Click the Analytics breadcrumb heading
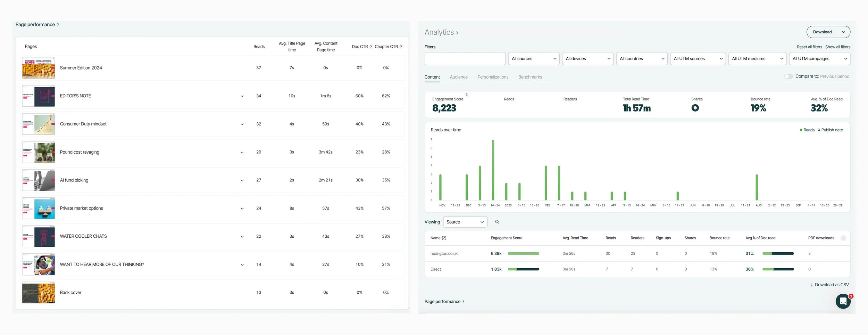868x335 pixels. 441,32
